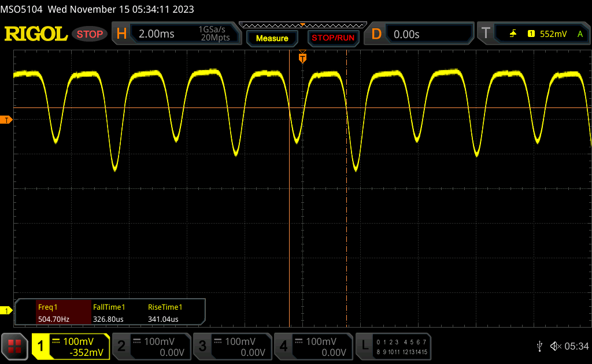Click the USB connection icon

(539, 346)
